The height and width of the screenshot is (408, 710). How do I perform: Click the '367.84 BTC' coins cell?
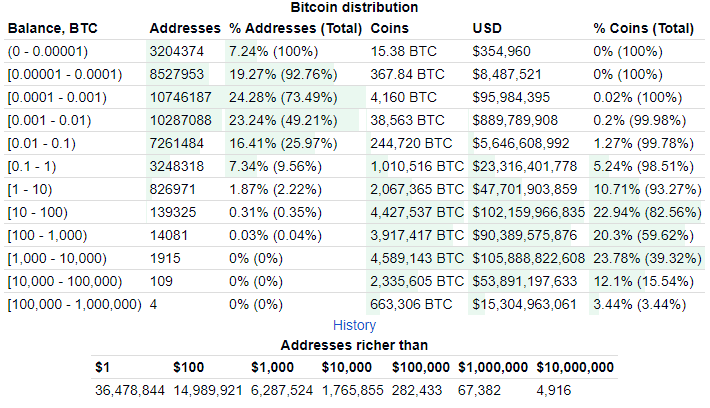click(408, 74)
